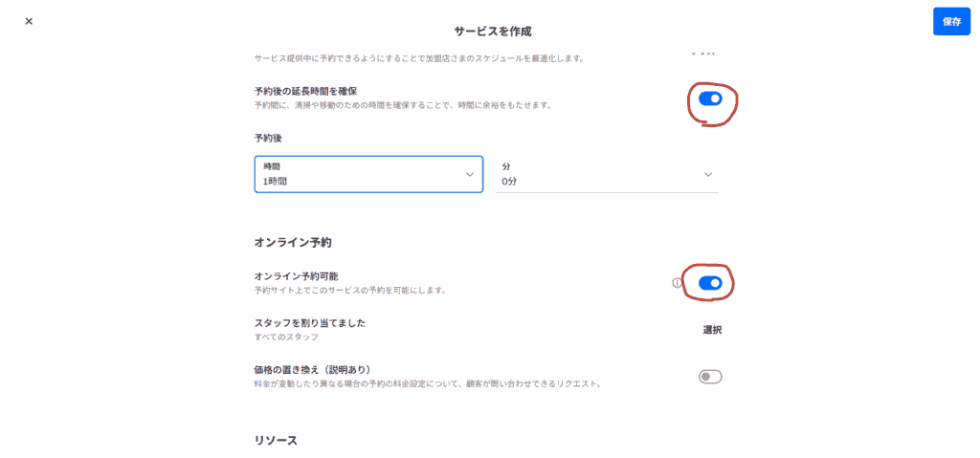This screenshot has height=458, width=980.
Task: Click the オンライン予約可能 setting label
Action: coord(296,276)
